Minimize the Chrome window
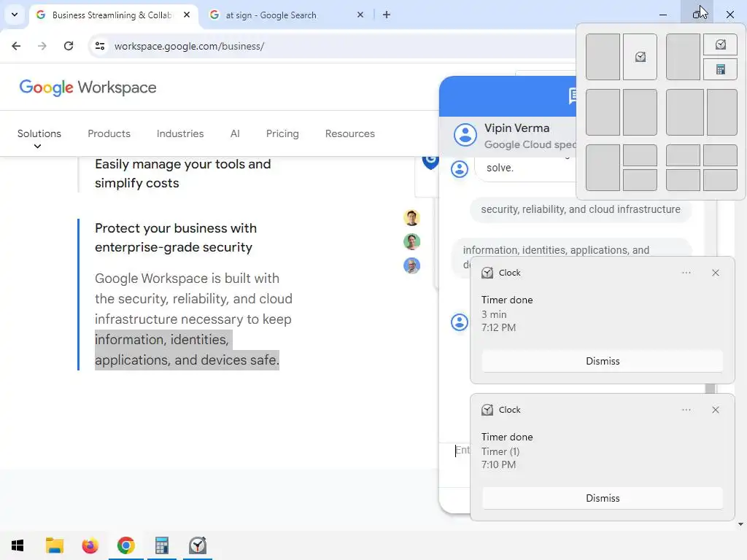The width and height of the screenshot is (747, 560). pos(662,15)
